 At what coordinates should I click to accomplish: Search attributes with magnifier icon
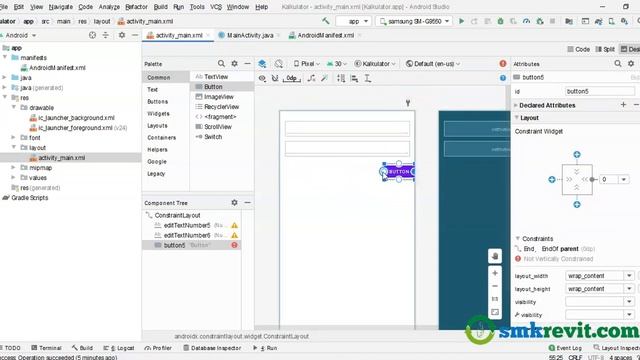[x=618, y=64]
